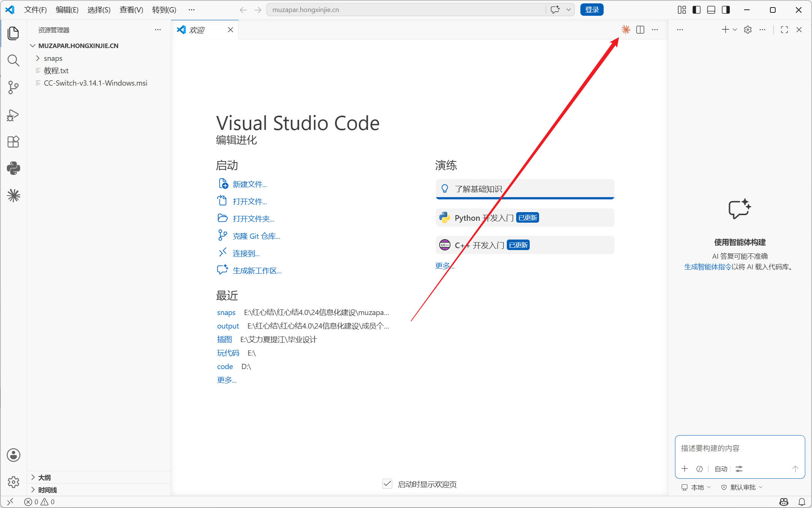Open chat panel settings gear
The width and height of the screenshot is (812, 508).
[x=748, y=30]
